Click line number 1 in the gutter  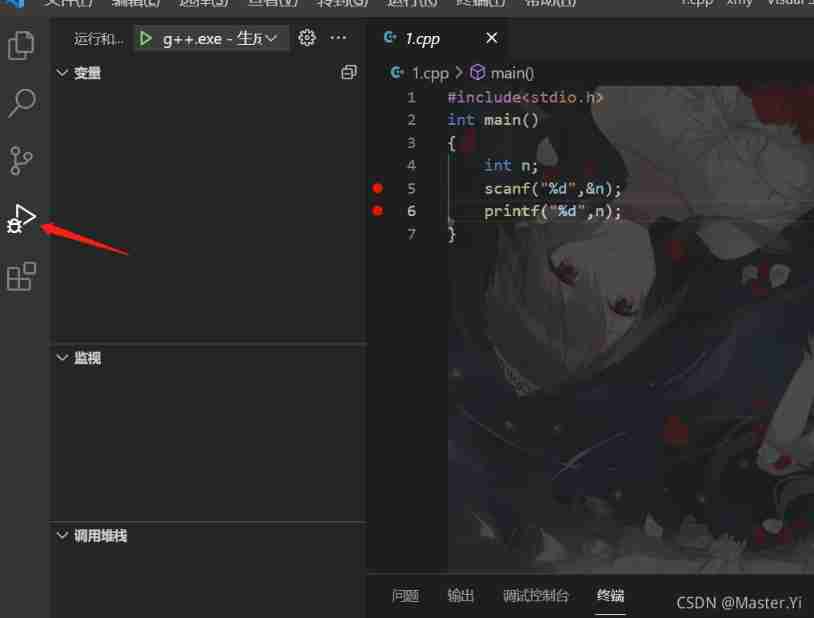pos(411,97)
